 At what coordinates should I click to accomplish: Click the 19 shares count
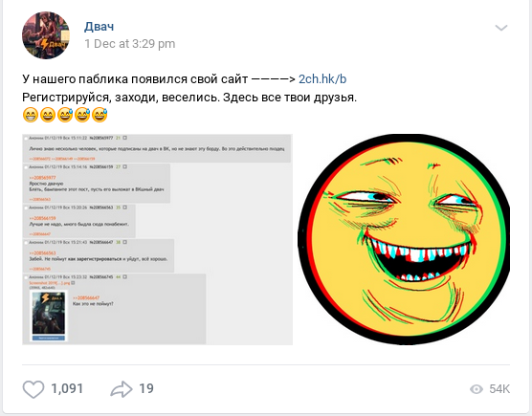(x=146, y=388)
